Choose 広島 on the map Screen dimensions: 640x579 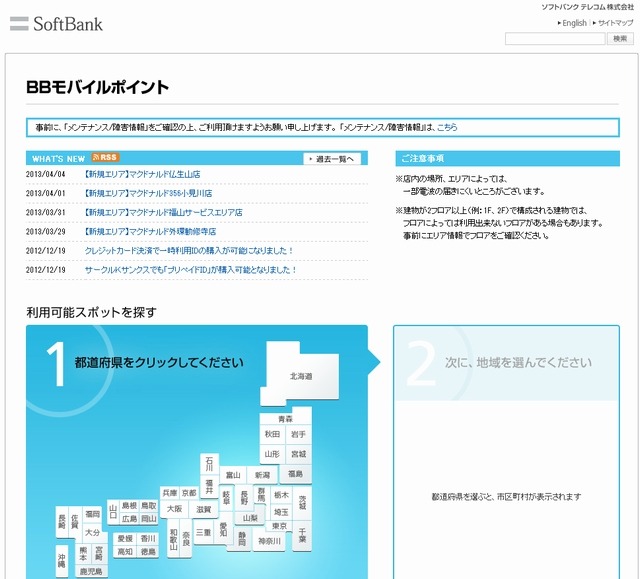coord(129,519)
